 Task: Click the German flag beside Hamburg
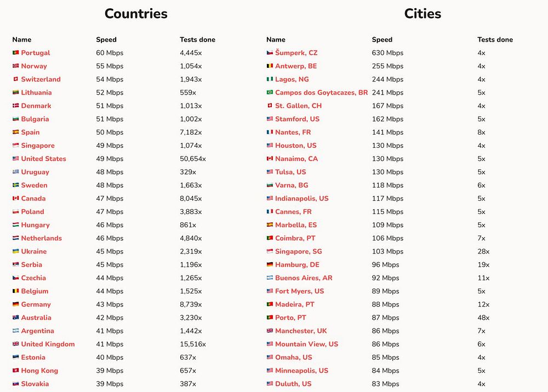point(270,264)
